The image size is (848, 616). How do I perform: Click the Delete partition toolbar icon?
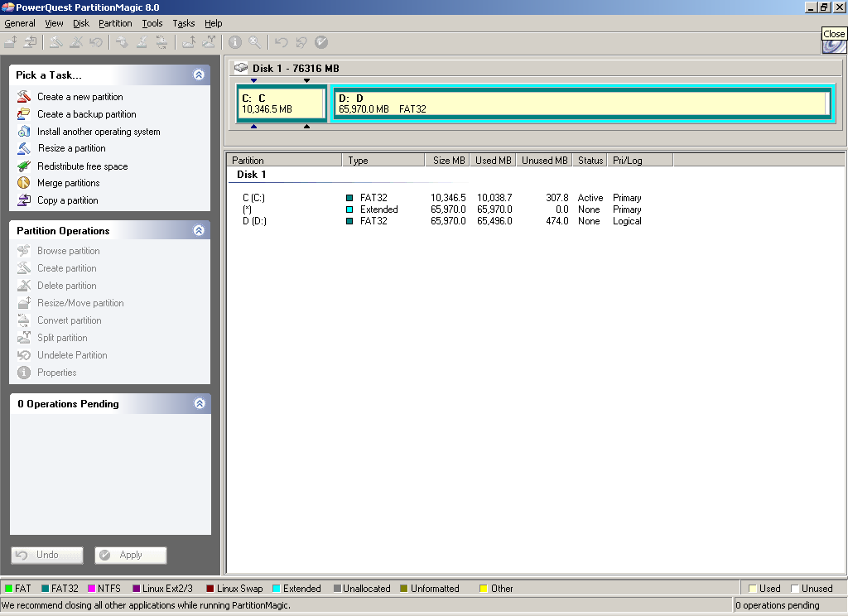[76, 42]
